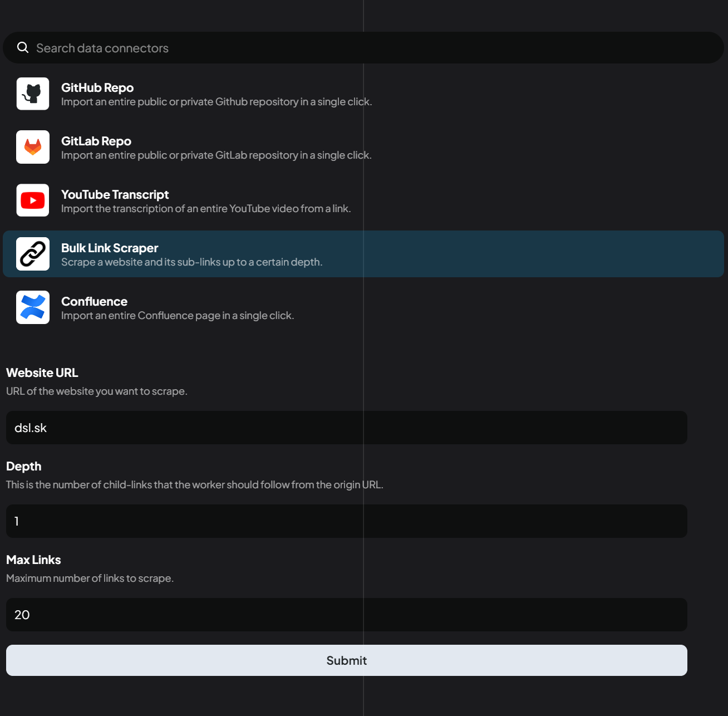Click the Depth number input field
This screenshot has height=716, width=728.
[346, 521]
